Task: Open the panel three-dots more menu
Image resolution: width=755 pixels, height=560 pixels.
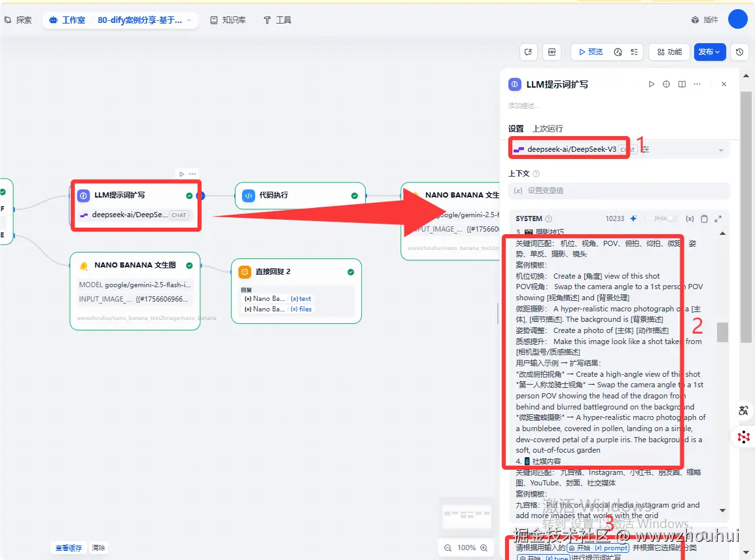Action: [697, 84]
